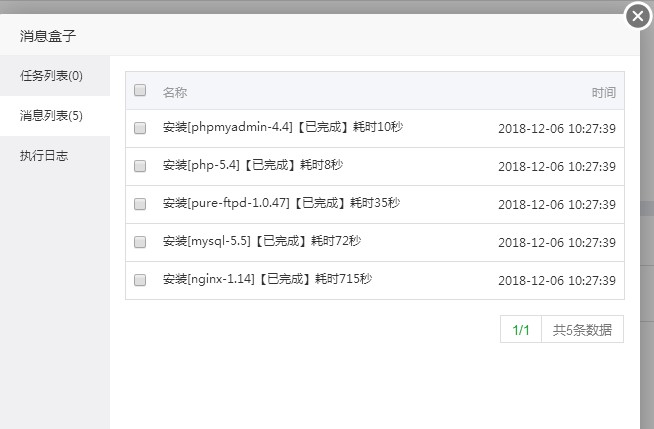Open the 执行日志 tab
The width and height of the screenshot is (654, 429).
click(x=44, y=156)
